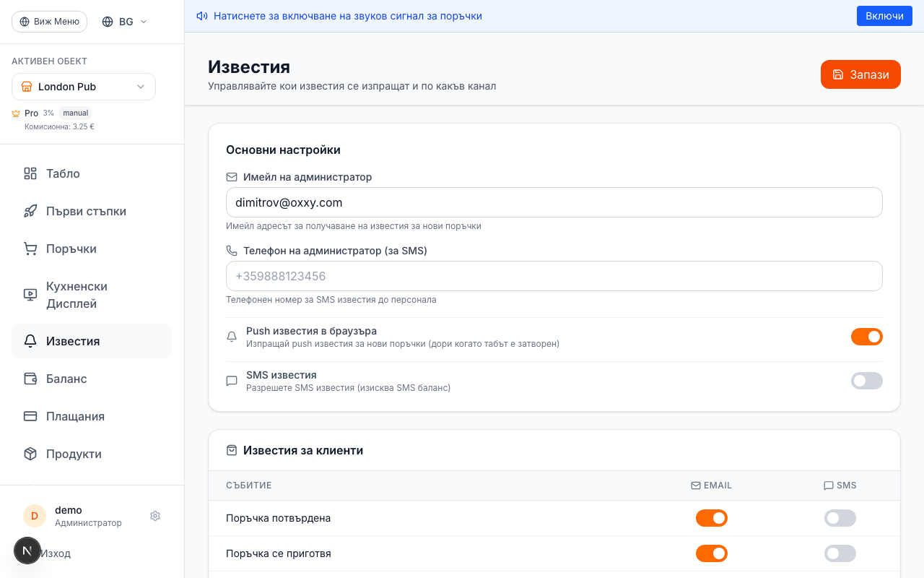The image size is (924, 578).
Task: Enable SMS известия toggle
Action: coord(866,381)
